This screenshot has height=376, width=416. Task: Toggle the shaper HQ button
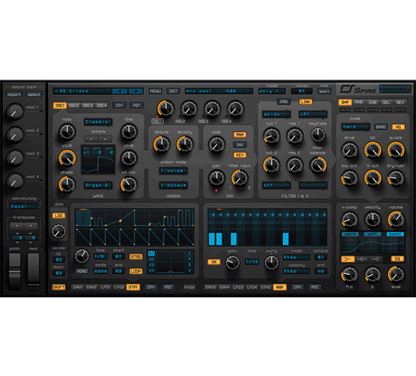[x=398, y=127]
